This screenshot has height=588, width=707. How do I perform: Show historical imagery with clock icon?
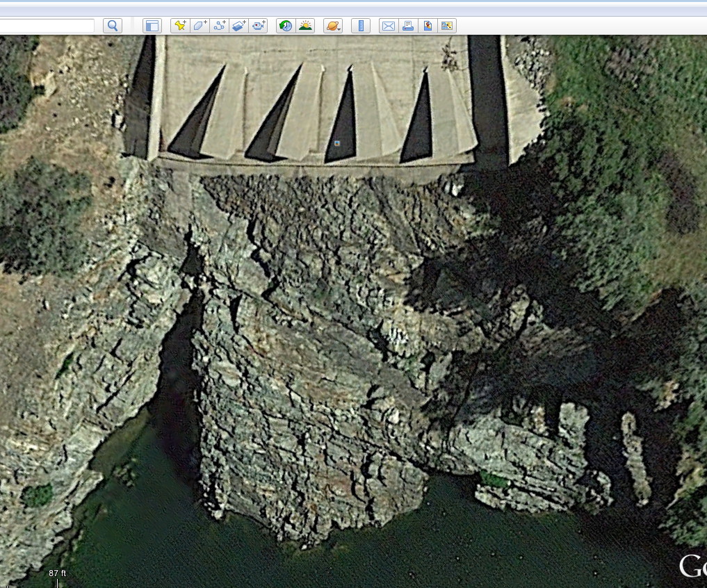pos(286,26)
